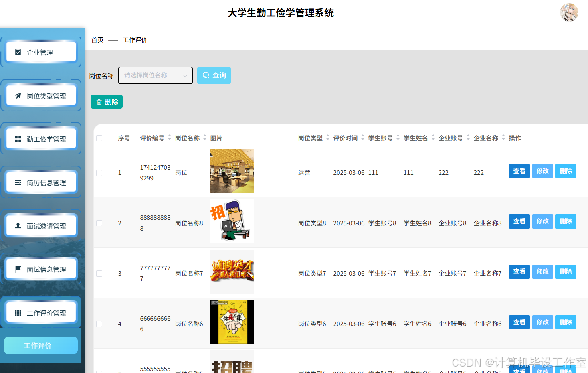Open the cartoon 招 thumbnail in row 2

click(x=232, y=221)
